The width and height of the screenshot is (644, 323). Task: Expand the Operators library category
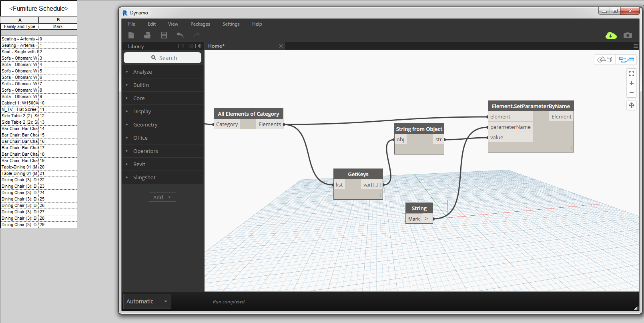click(x=163, y=151)
